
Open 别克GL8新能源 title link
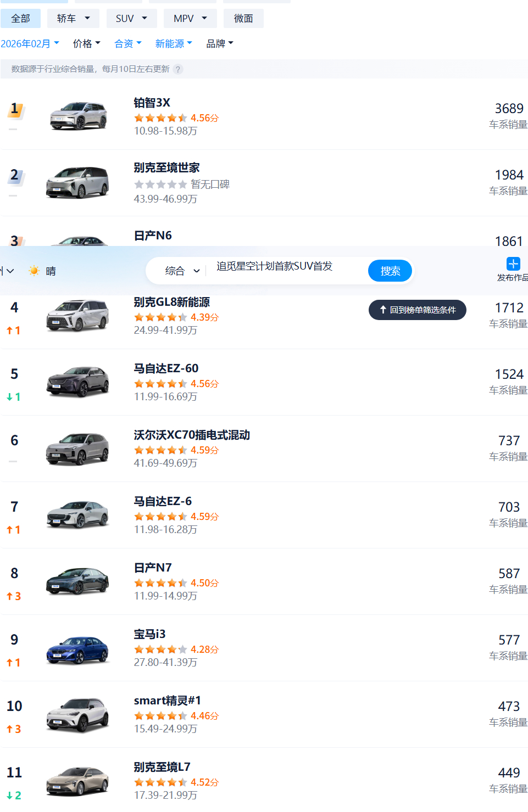pos(172,302)
